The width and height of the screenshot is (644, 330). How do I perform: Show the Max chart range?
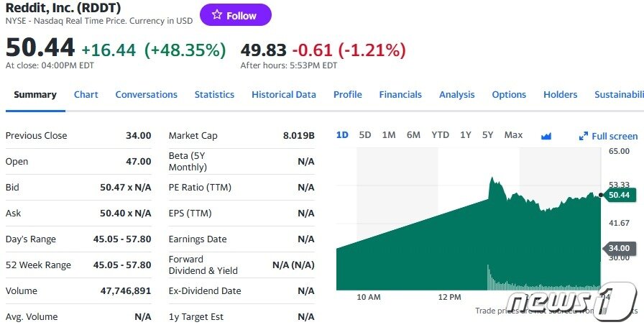pyautogui.click(x=513, y=135)
